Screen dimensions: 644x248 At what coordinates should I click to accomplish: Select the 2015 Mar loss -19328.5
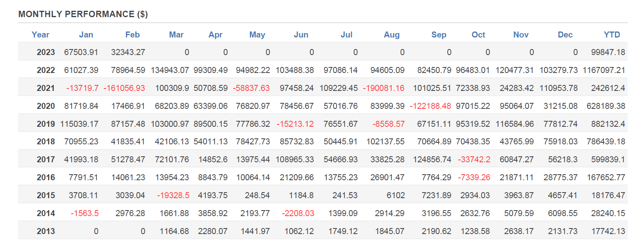tap(173, 195)
